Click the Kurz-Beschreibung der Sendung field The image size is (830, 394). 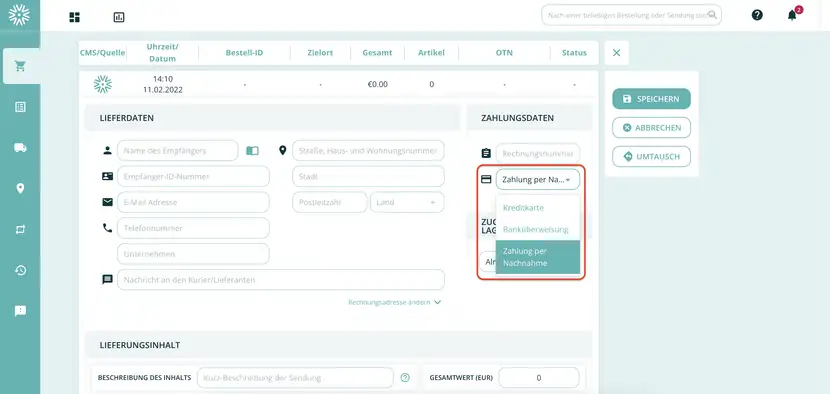pyautogui.click(x=295, y=378)
